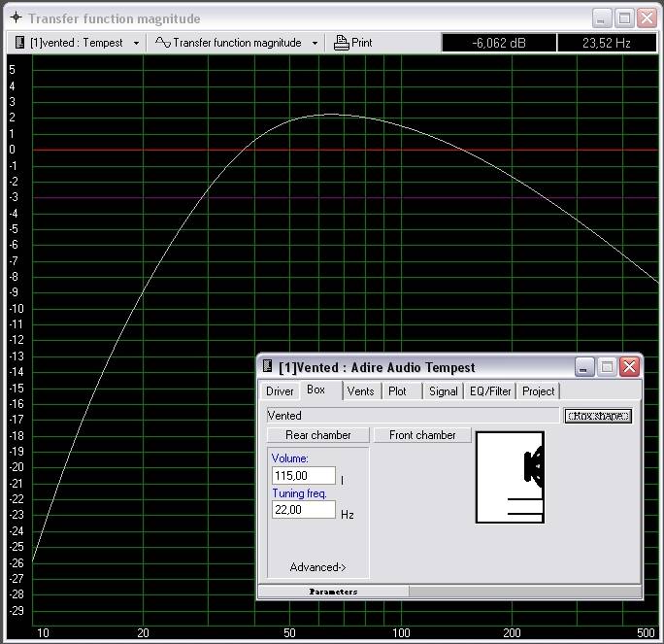
Task: Open the EQ/Filter tab
Action: tap(489, 391)
